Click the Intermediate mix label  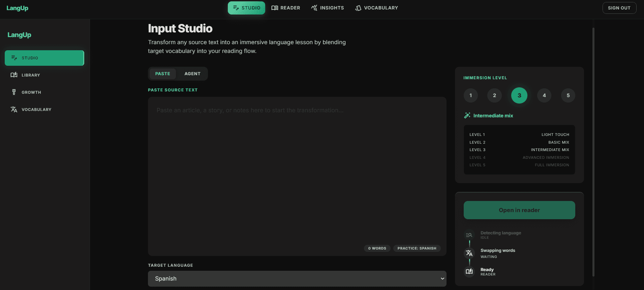[x=493, y=116]
